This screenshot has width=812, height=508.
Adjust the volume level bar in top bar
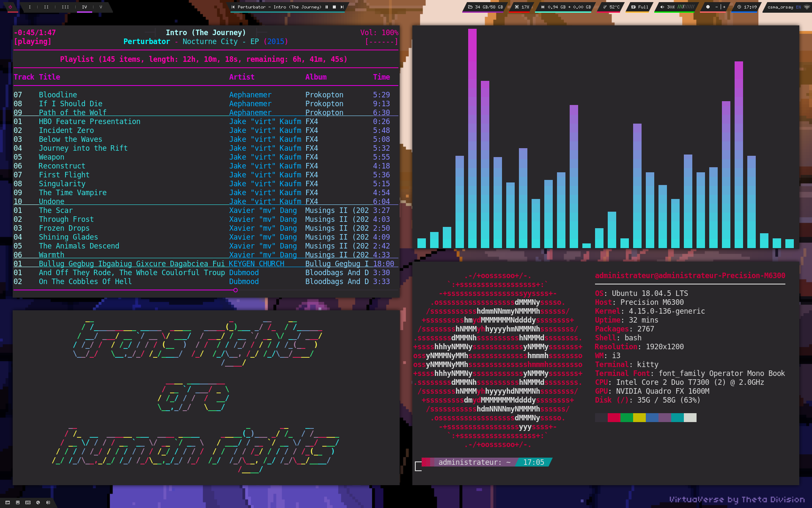point(686,7)
